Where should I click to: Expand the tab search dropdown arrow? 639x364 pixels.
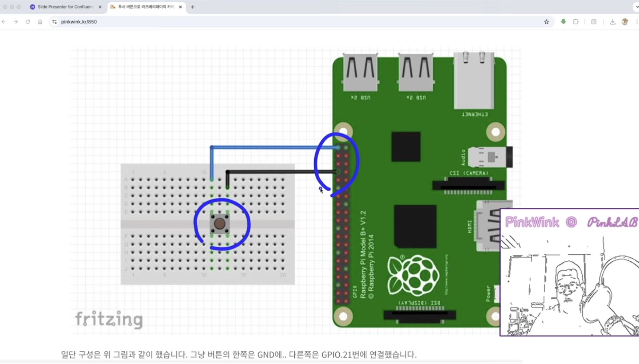tap(636, 6)
